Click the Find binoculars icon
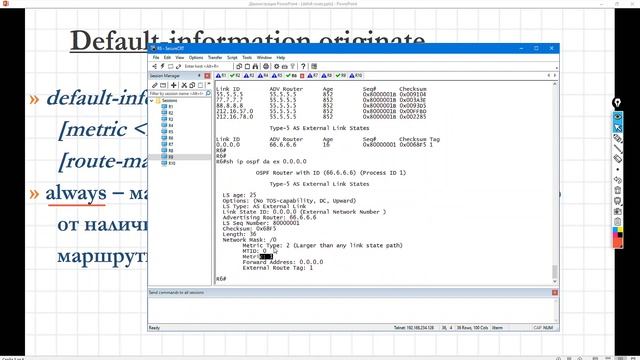The height and width of the screenshot is (360, 640). pyautogui.click(x=255, y=66)
